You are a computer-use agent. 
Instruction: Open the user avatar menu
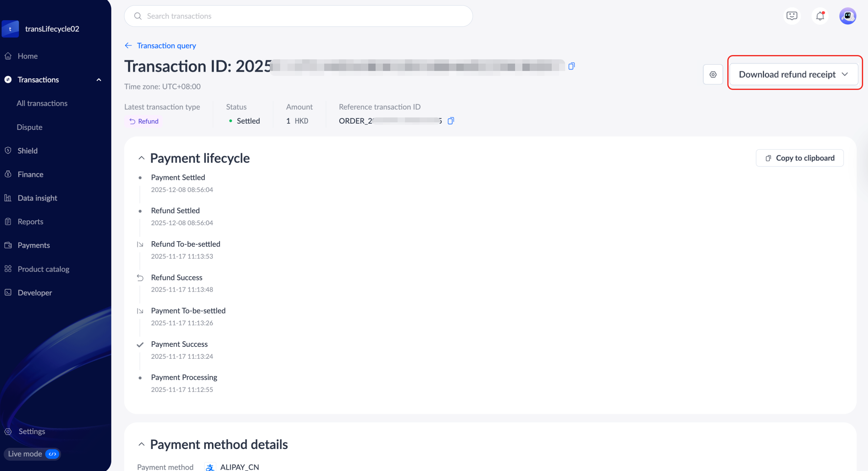click(x=848, y=16)
